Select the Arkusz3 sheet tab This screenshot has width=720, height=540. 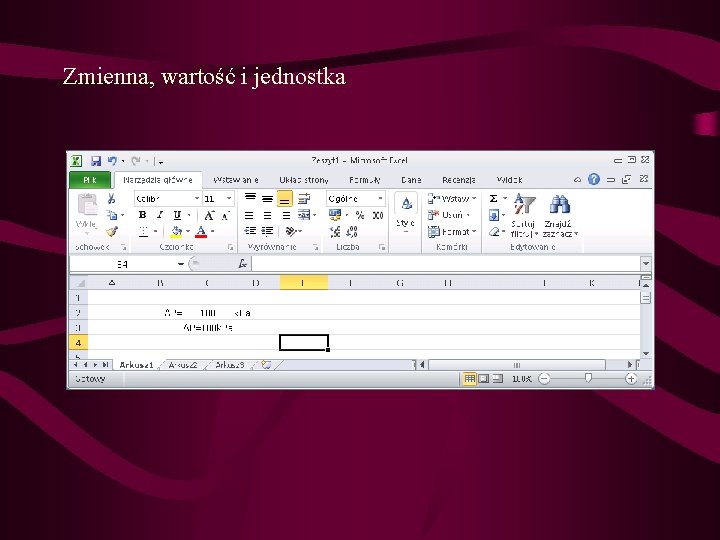point(230,365)
